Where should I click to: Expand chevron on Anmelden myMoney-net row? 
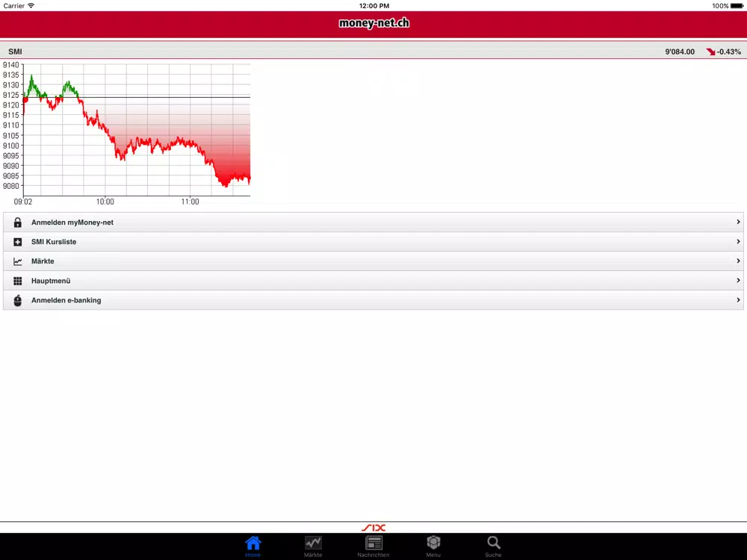pyautogui.click(x=738, y=222)
